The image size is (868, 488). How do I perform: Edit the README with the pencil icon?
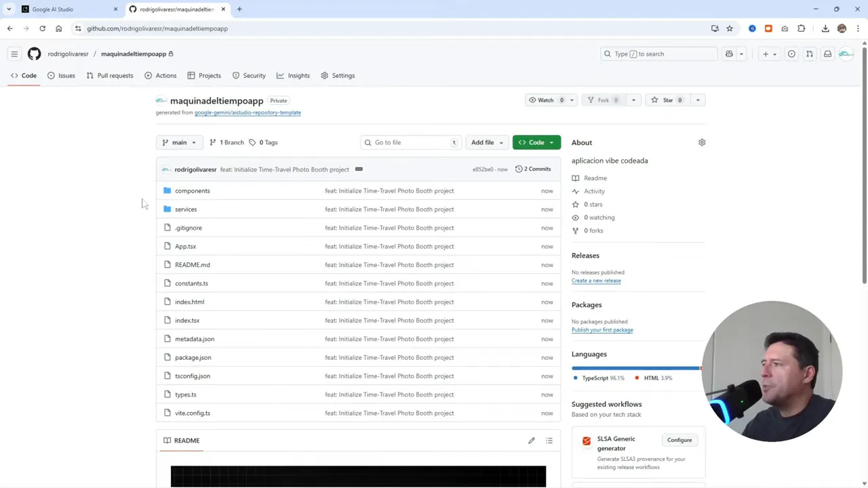coord(532,441)
